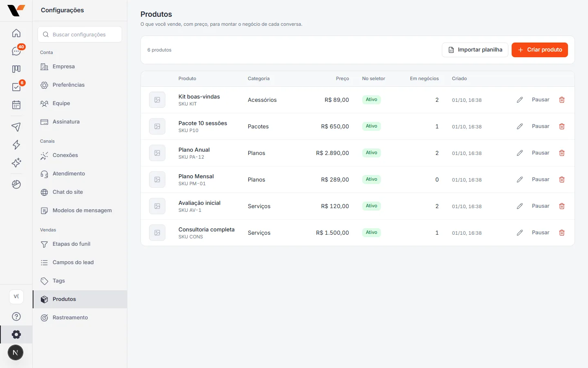The height and width of the screenshot is (368, 588).
Task: Open Etapas do funil
Action: click(x=80, y=244)
